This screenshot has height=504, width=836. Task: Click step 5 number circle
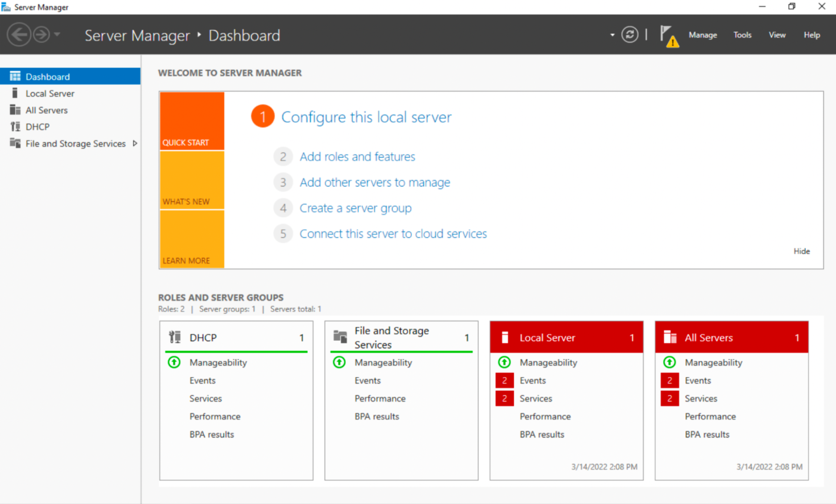[283, 234]
